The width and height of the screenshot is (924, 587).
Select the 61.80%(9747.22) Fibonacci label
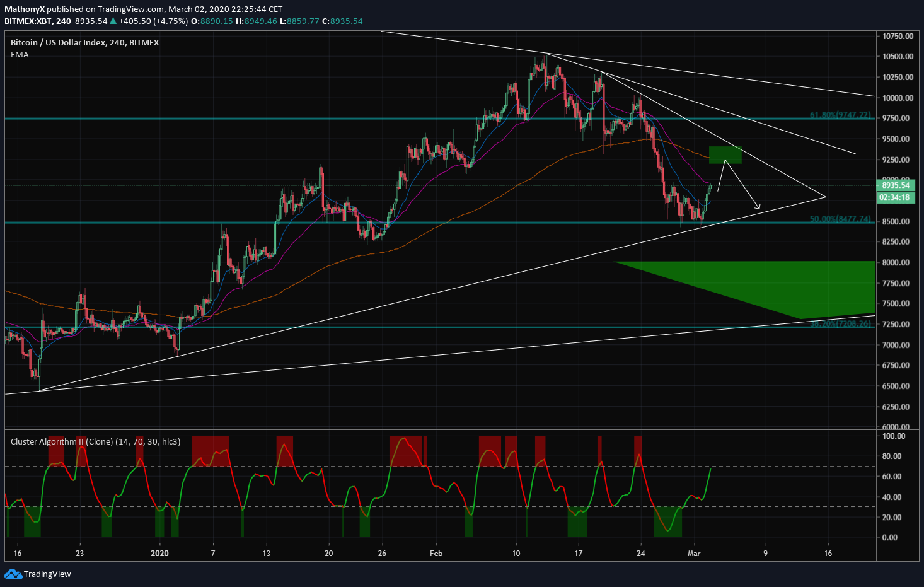tap(840, 115)
